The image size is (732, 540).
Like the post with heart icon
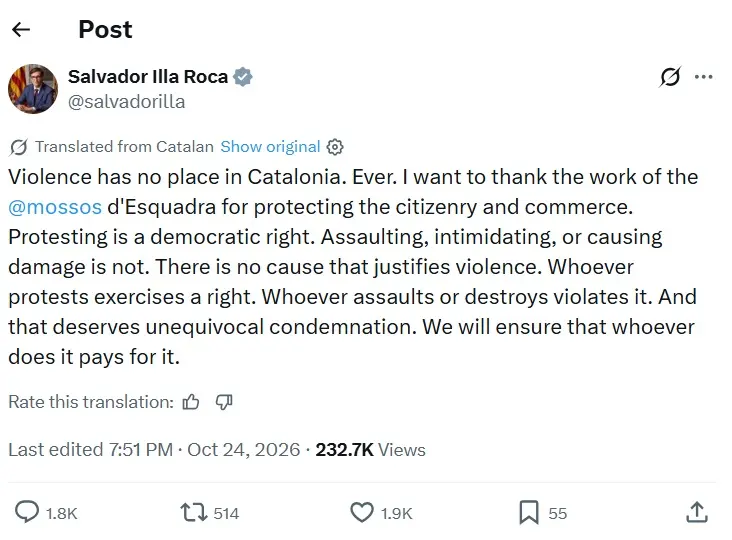point(362,512)
